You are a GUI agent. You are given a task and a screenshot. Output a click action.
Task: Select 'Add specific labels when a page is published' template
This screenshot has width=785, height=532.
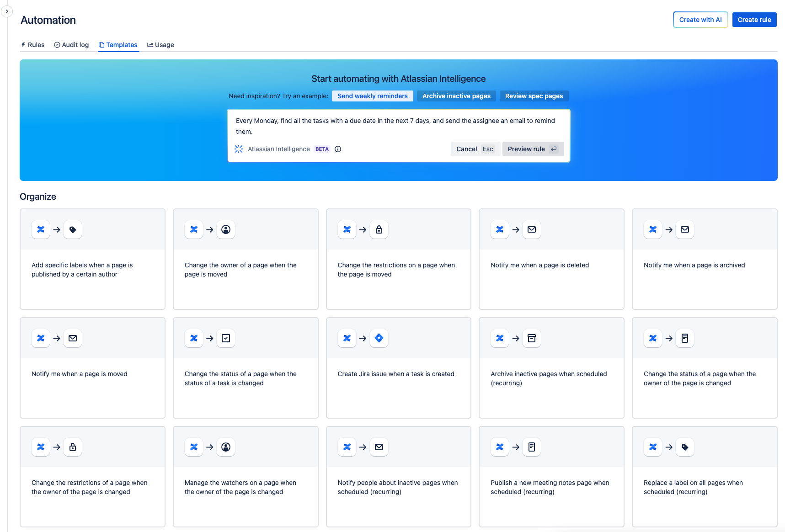(92, 259)
